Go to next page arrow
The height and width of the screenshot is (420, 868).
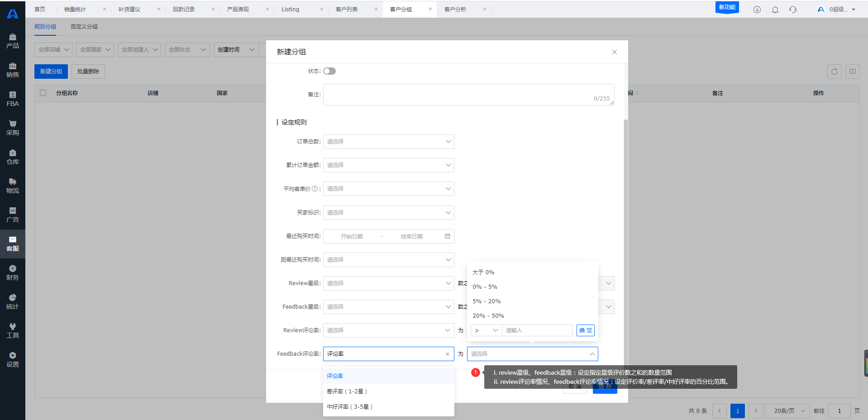756,411
